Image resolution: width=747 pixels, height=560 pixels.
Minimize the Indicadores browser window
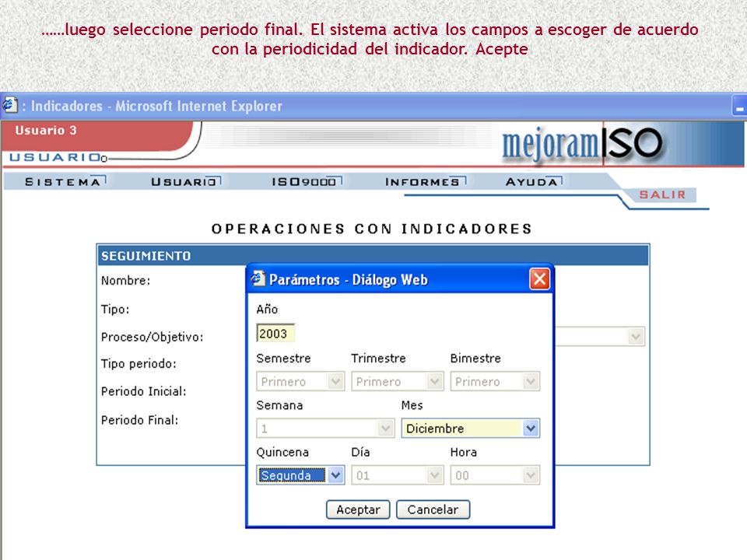(x=739, y=106)
